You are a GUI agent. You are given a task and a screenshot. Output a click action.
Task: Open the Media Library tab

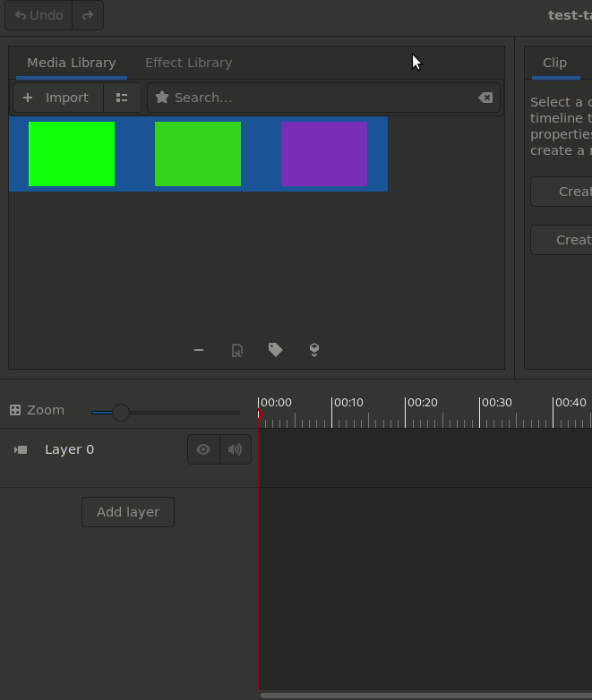coord(71,63)
